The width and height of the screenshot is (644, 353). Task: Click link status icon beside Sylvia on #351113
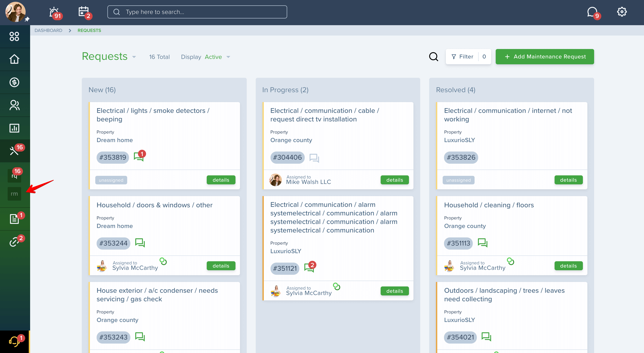[510, 261]
